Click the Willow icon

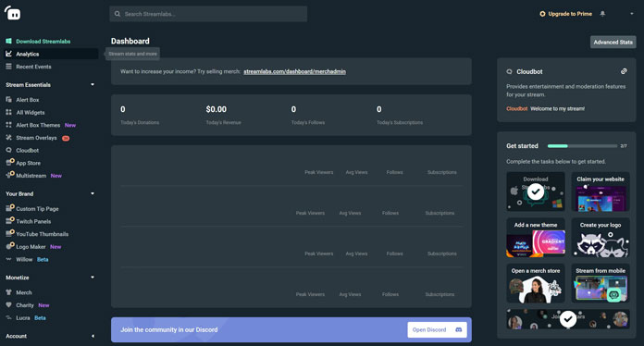(8, 259)
